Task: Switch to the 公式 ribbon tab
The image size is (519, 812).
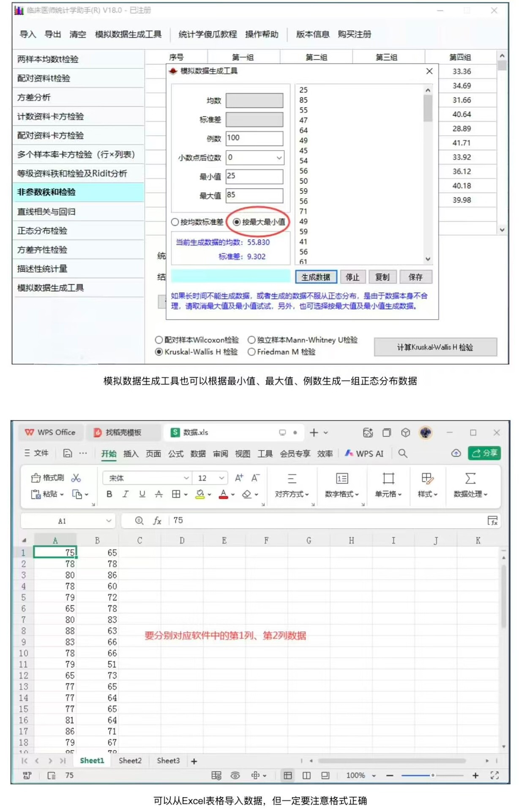Action: tap(176, 454)
